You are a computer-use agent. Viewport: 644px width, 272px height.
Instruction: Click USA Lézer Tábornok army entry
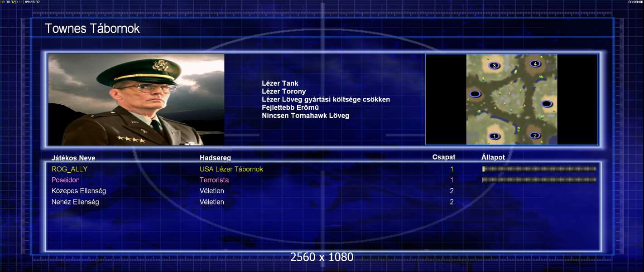click(x=231, y=169)
